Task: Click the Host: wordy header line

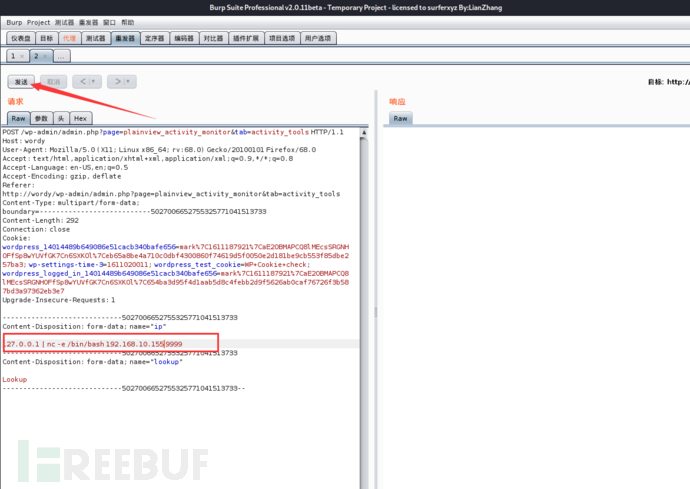Action: (24, 141)
